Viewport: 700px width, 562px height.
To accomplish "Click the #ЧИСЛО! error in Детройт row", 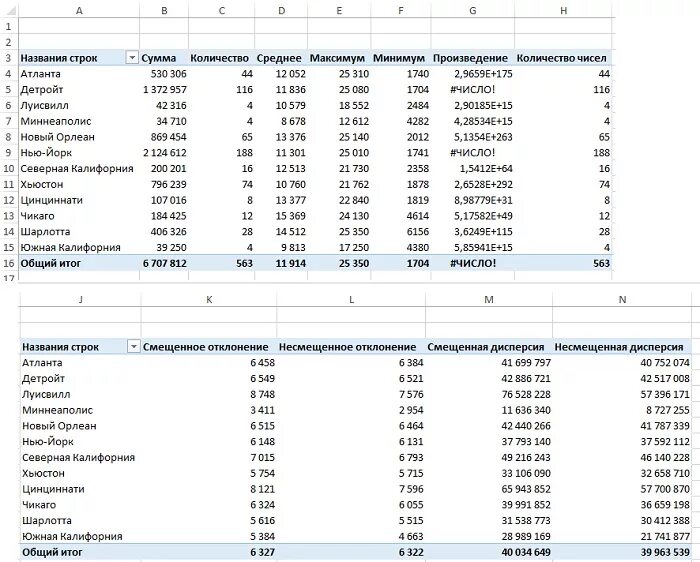I will tap(472, 90).
